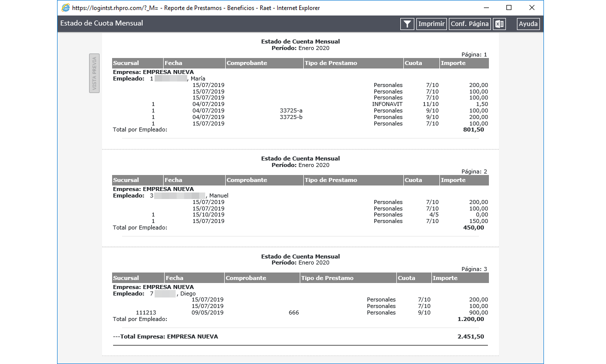Click Comprobante header on page 2
The width and height of the screenshot is (606, 364).
tap(264, 180)
